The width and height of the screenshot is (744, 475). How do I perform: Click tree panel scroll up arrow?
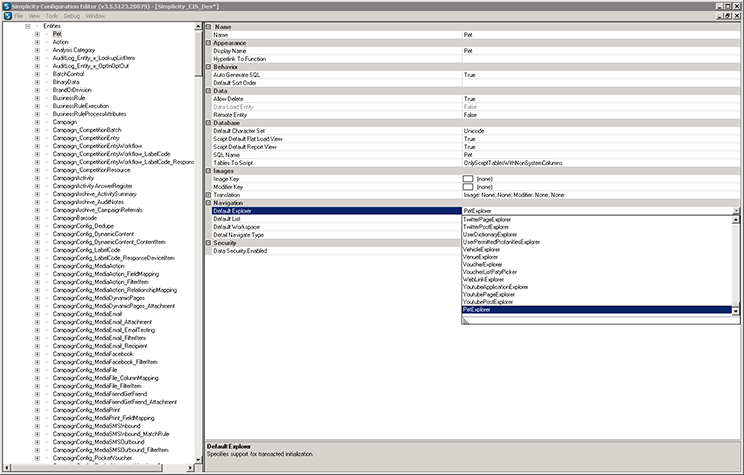click(199, 27)
